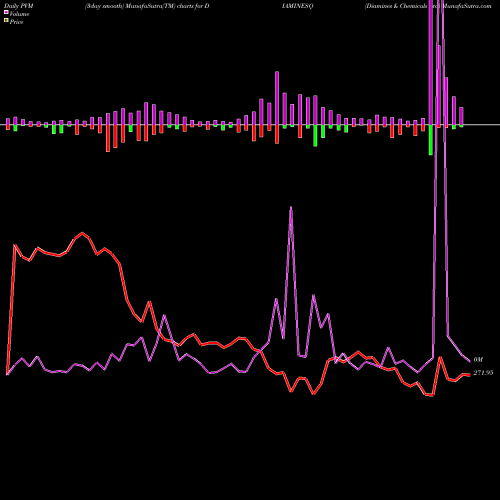Image resolution: width=500 pixels, height=500 pixels.
Task: Click the 'IAMINESQ' symbol text
Action: [x=297, y=6]
